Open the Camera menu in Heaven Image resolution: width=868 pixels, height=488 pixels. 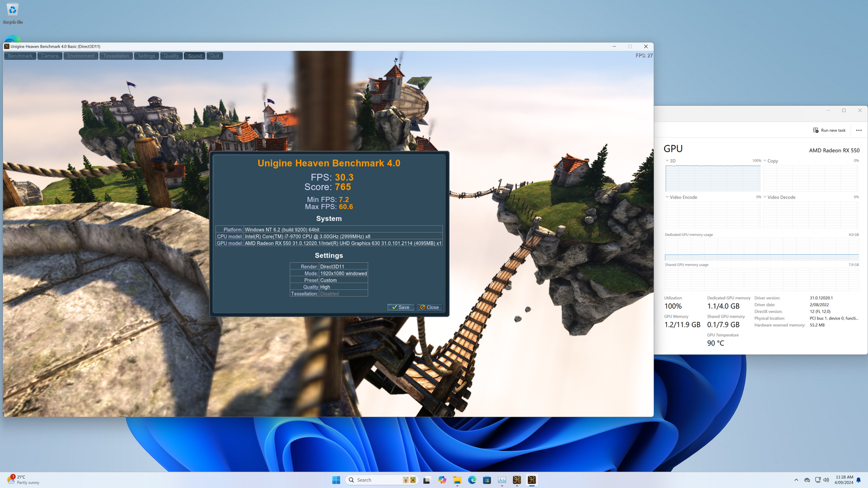pos(50,56)
